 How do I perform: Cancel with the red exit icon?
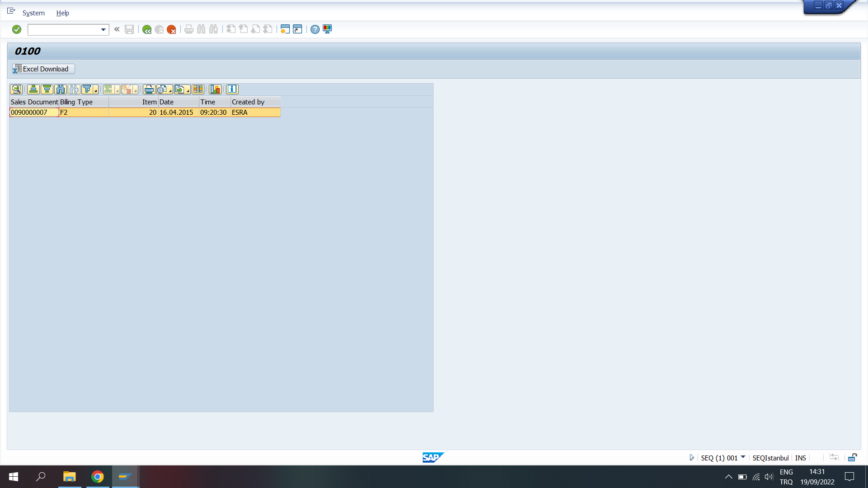pos(171,29)
